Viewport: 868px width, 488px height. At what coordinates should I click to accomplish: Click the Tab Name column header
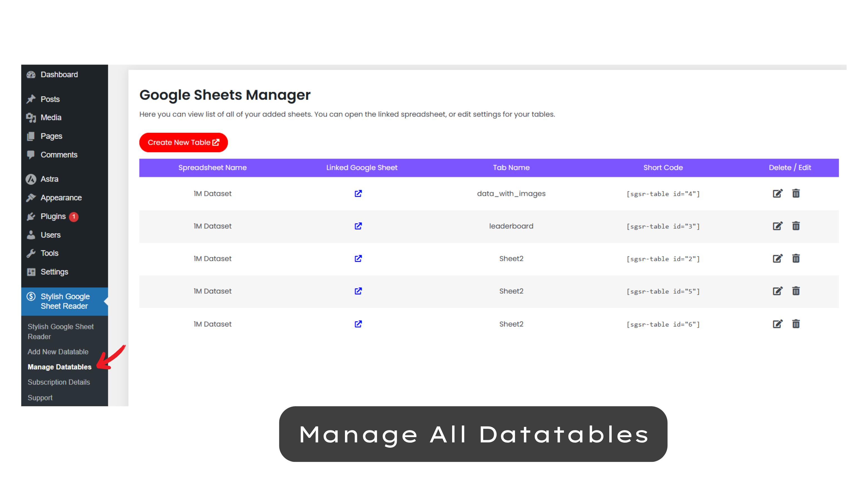(511, 167)
